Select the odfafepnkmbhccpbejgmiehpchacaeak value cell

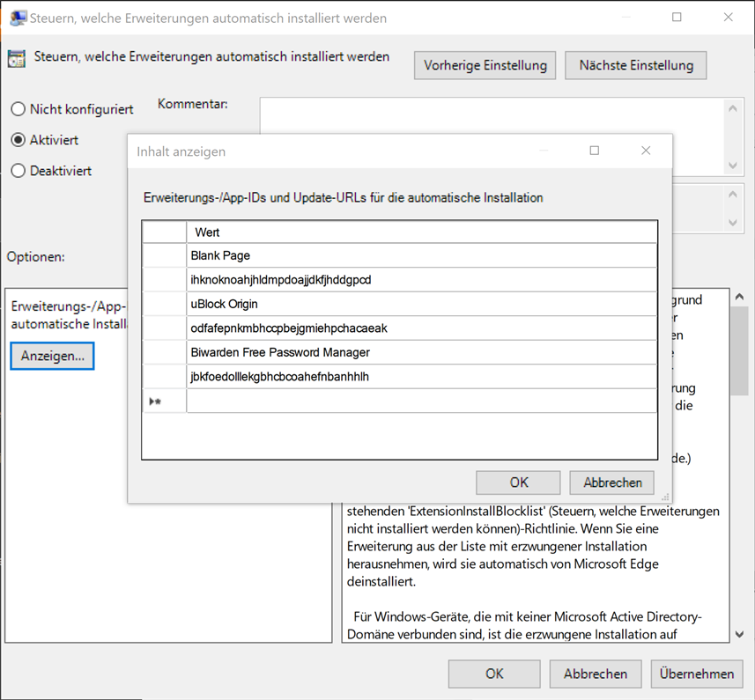421,328
